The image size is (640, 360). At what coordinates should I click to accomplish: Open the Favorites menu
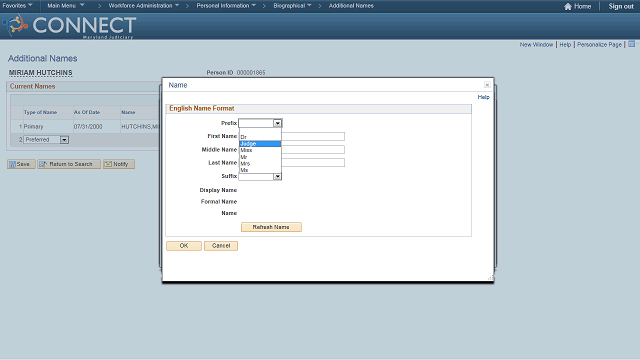coord(17,6)
